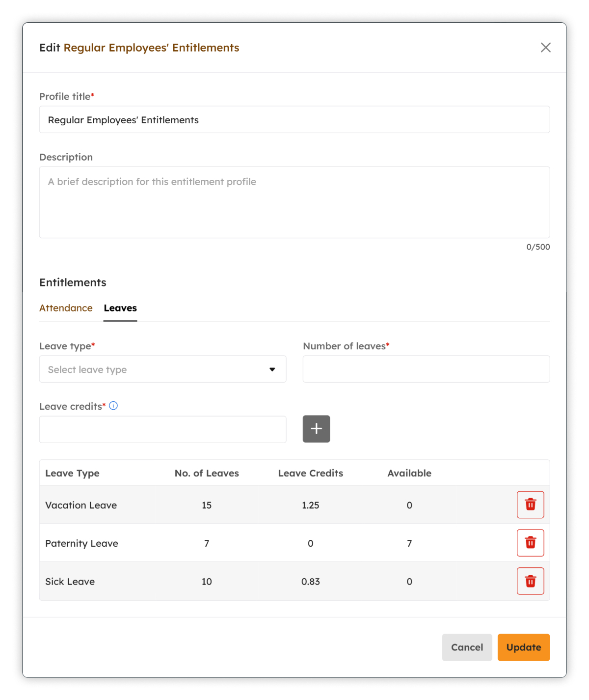589x700 pixels.
Task: Select the Sick Leave cell
Action: 70,582
